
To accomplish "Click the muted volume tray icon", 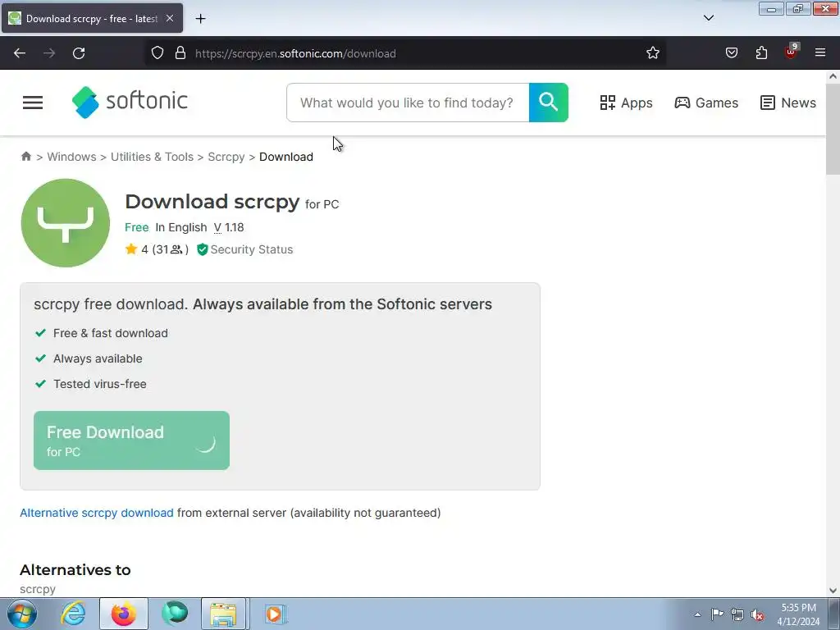I will (x=757, y=614).
